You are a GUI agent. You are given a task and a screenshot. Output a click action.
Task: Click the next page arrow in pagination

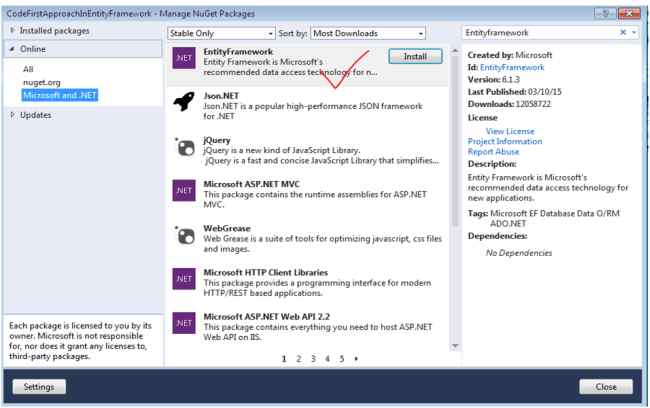tap(356, 359)
